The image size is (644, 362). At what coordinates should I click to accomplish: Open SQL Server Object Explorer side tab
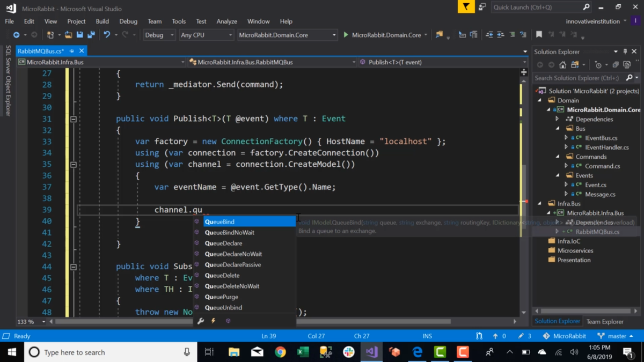pyautogui.click(x=8, y=80)
